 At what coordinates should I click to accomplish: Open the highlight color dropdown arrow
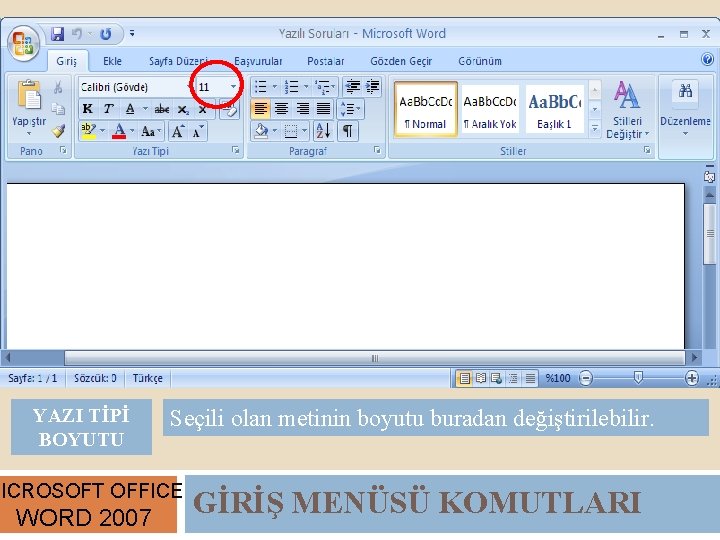(102, 131)
